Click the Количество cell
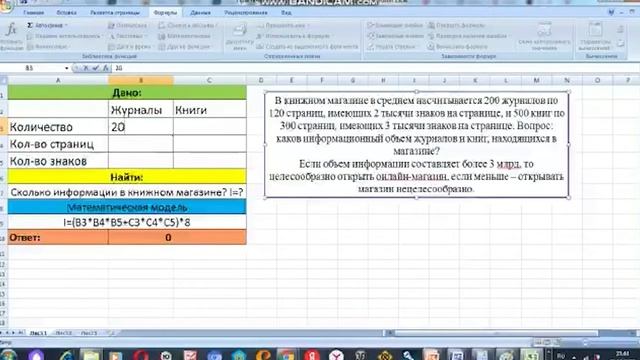The width and height of the screenshot is (640, 360). 58,127
